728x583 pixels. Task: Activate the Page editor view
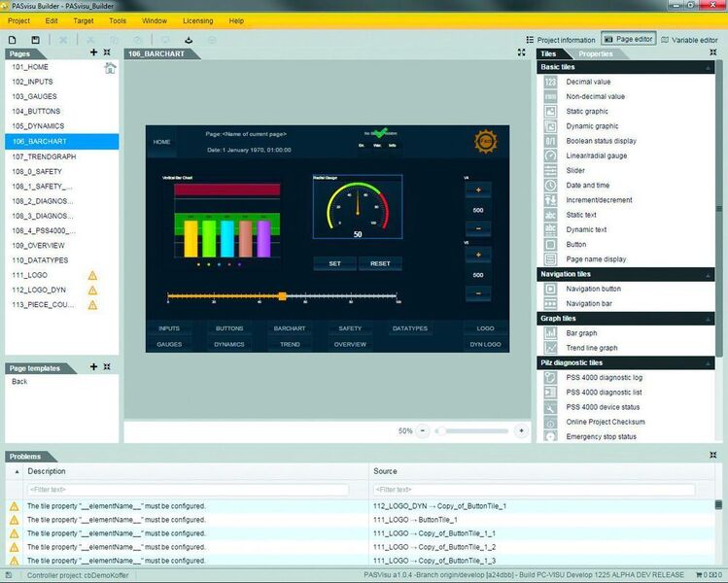click(x=629, y=39)
